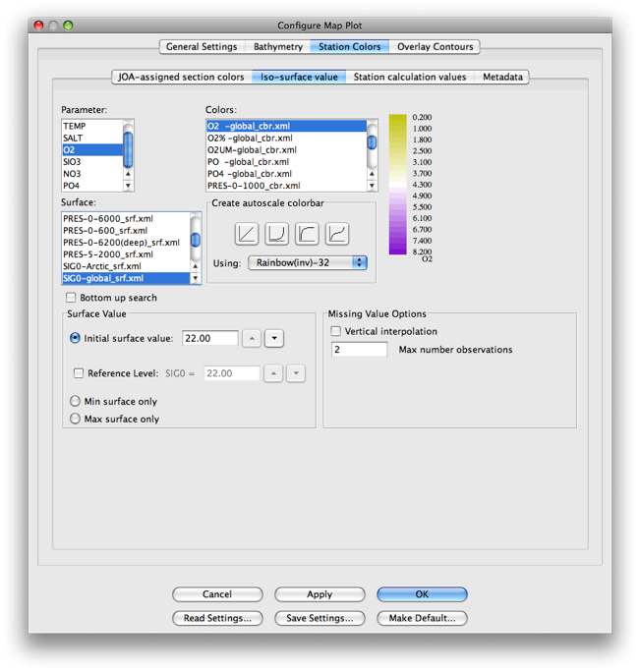The height and width of the screenshot is (672, 640).
Task: Enable Bottom up search checkbox
Action: tap(71, 298)
